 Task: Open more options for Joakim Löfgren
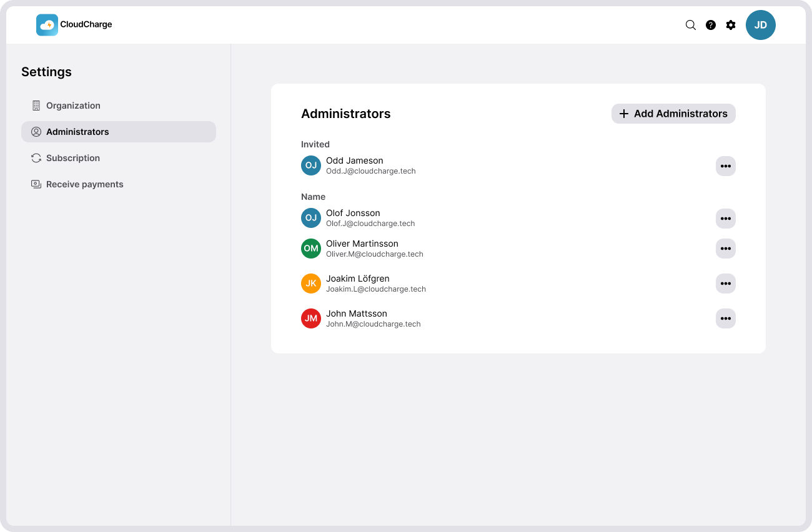coord(726,283)
